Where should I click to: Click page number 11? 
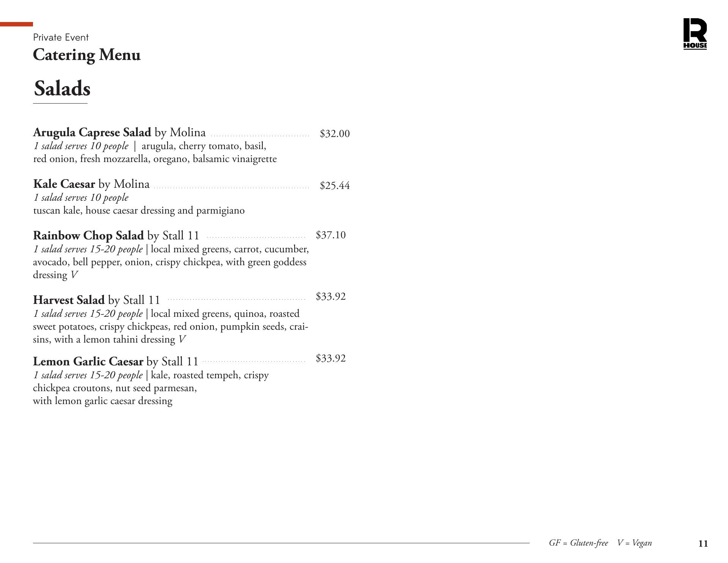pyautogui.click(x=703, y=544)
